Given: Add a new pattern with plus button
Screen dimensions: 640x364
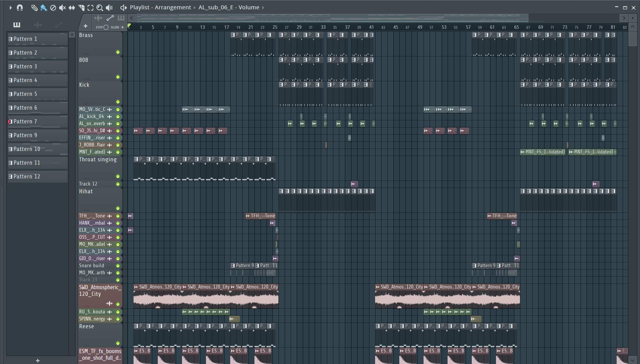Looking at the screenshot, I should click(x=38, y=360).
